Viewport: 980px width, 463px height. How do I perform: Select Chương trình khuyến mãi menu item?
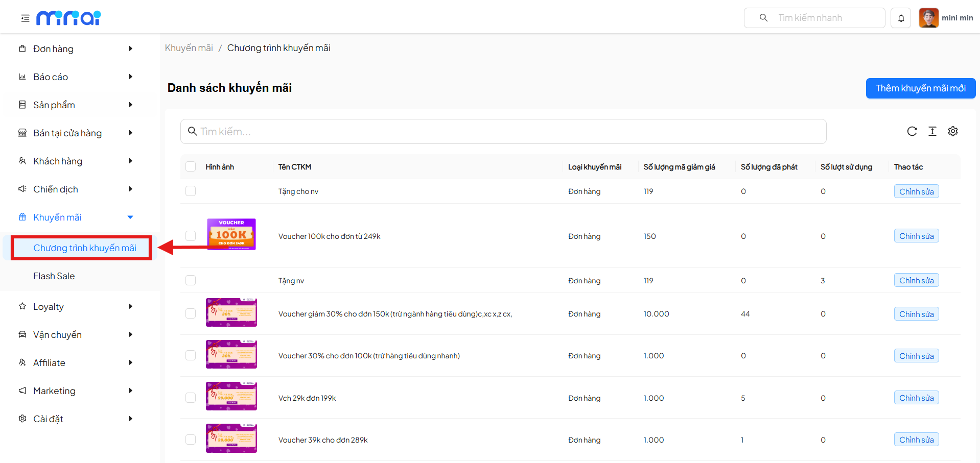click(85, 248)
